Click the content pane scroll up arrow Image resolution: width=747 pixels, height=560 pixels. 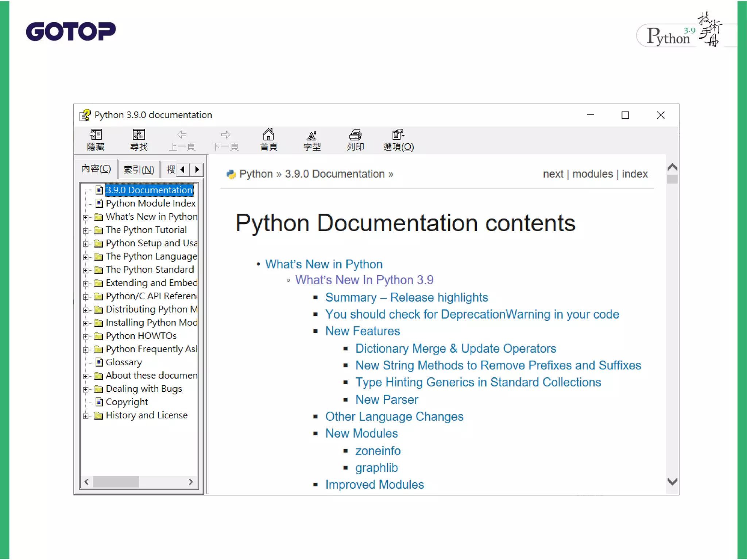click(x=672, y=167)
